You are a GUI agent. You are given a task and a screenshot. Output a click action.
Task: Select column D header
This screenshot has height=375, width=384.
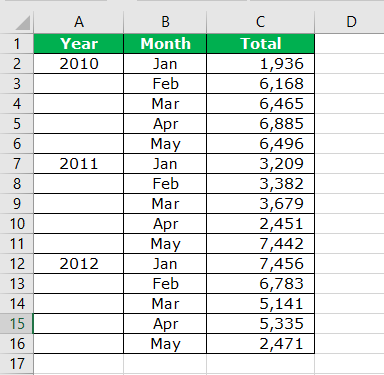(350, 22)
